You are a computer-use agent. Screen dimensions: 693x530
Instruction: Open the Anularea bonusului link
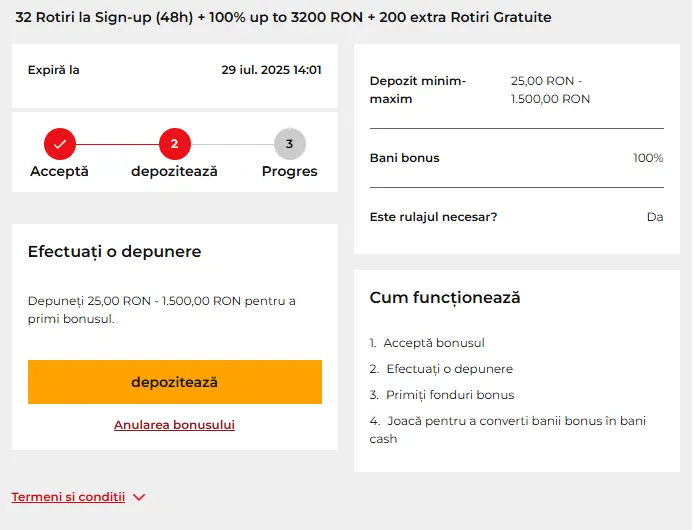click(x=174, y=425)
